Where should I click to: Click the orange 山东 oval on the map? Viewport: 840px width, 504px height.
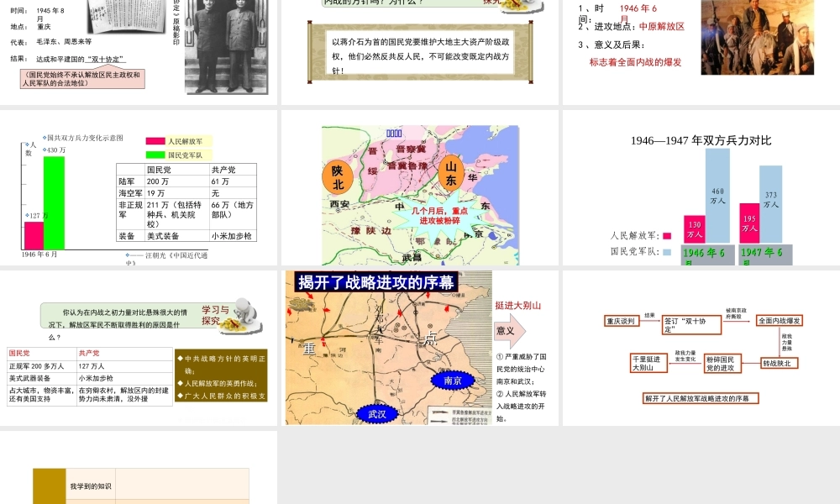point(451,174)
